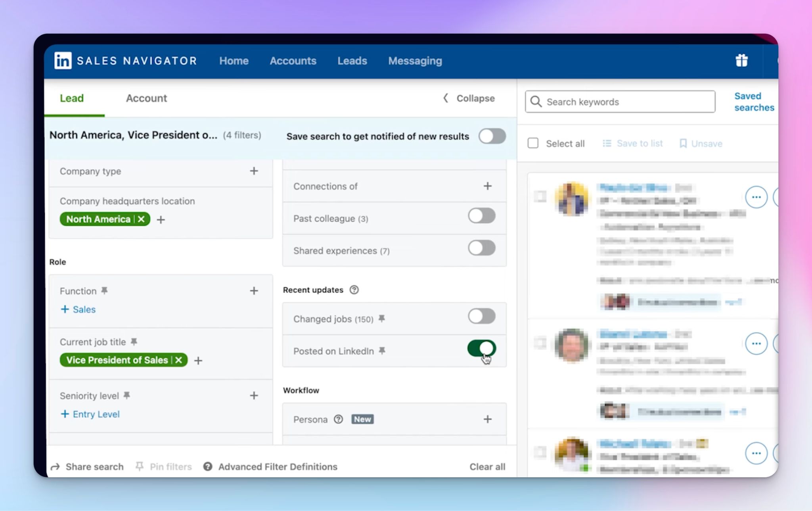Screen dimensions: 812x511
Task: Open the gift icon in header
Action: tap(741, 60)
